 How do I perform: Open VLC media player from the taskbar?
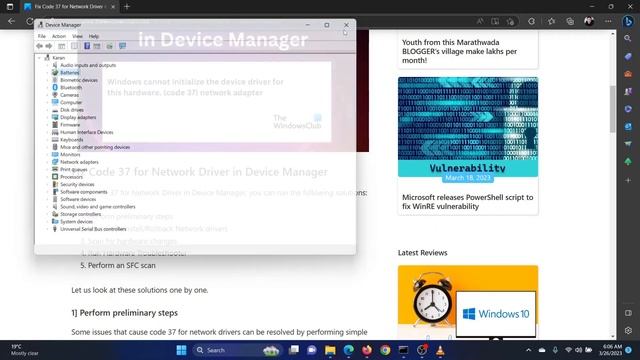click(x=440, y=350)
